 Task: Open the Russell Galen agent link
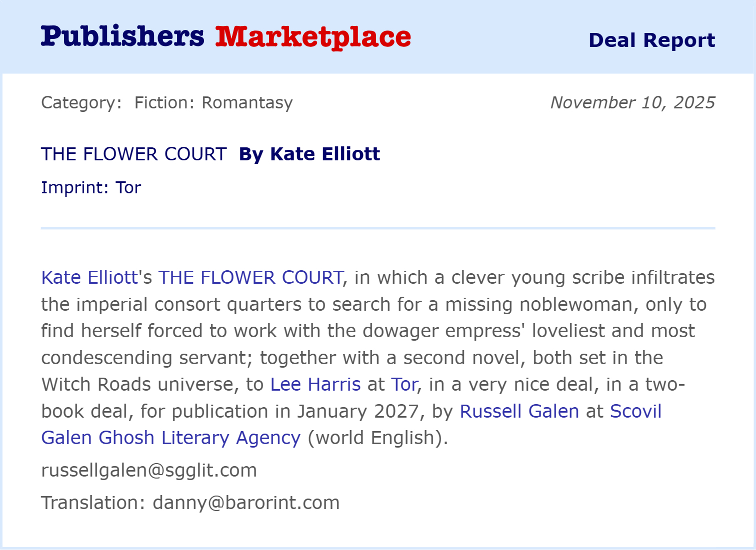(x=519, y=412)
